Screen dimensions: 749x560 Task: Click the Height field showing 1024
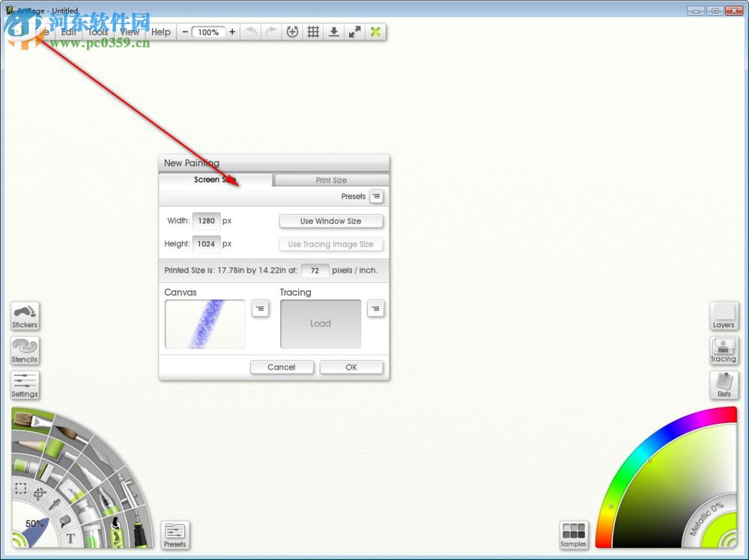point(207,243)
